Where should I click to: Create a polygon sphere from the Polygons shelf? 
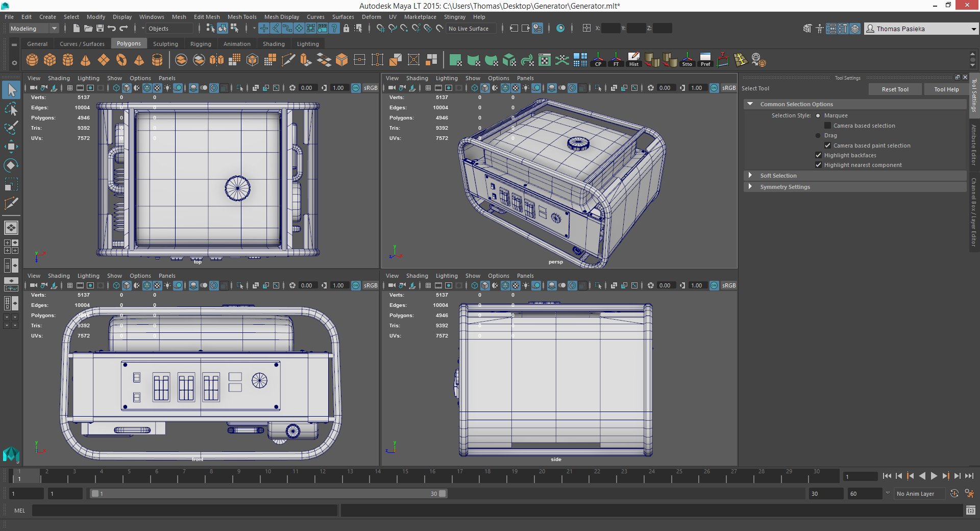pyautogui.click(x=32, y=60)
